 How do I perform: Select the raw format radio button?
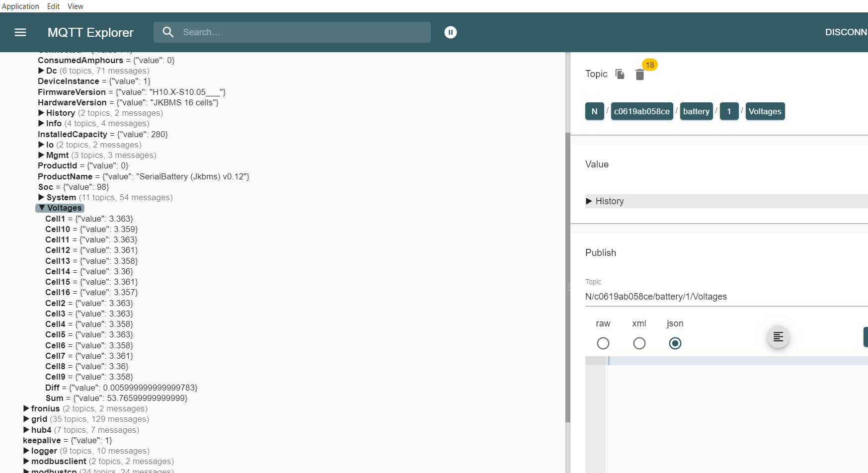click(603, 343)
